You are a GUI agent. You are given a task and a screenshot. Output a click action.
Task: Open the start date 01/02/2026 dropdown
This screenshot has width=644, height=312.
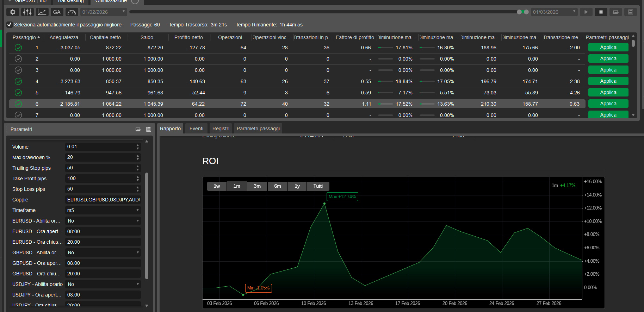coord(103,12)
